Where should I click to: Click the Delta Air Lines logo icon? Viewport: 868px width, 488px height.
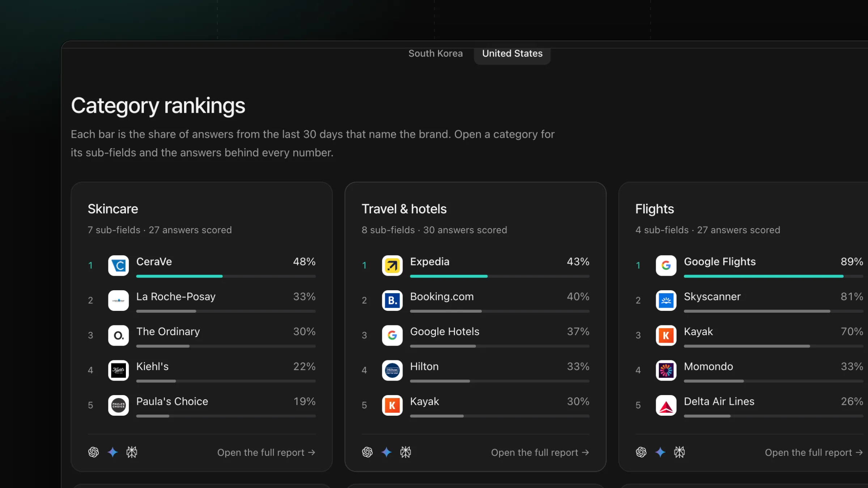point(666,405)
